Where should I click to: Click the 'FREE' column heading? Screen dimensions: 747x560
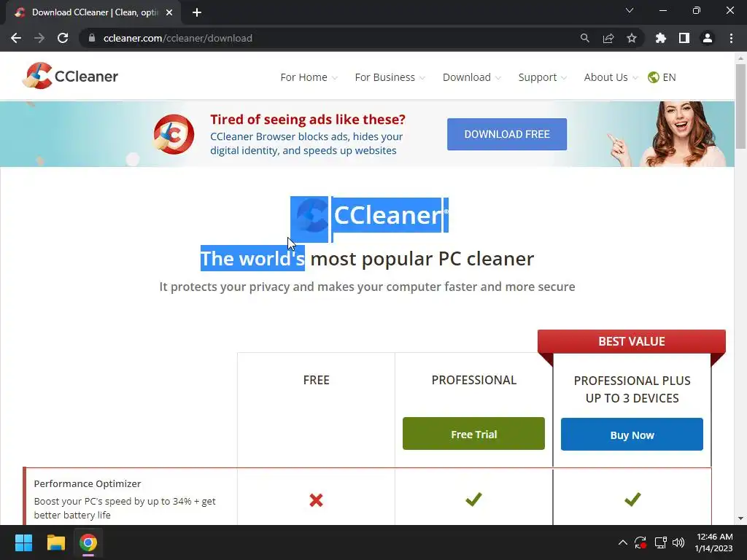click(x=317, y=380)
